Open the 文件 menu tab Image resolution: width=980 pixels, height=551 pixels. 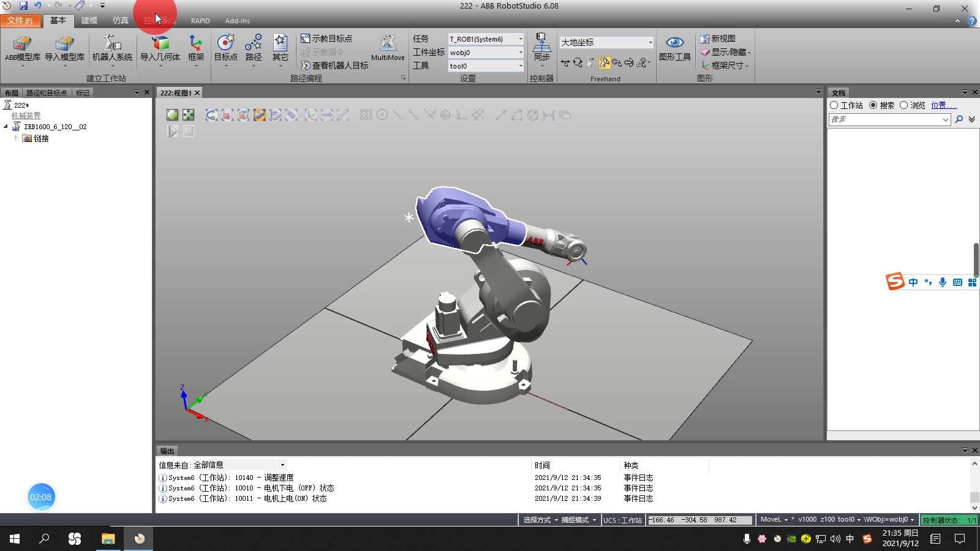coord(20,21)
